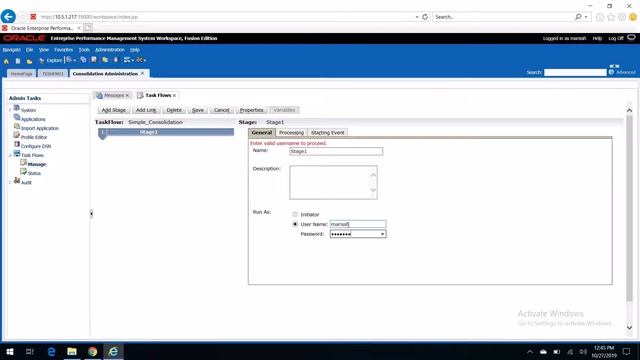Click the Import Application icon in Admin Tasks
This screenshot has width=640, height=360.
(17, 127)
